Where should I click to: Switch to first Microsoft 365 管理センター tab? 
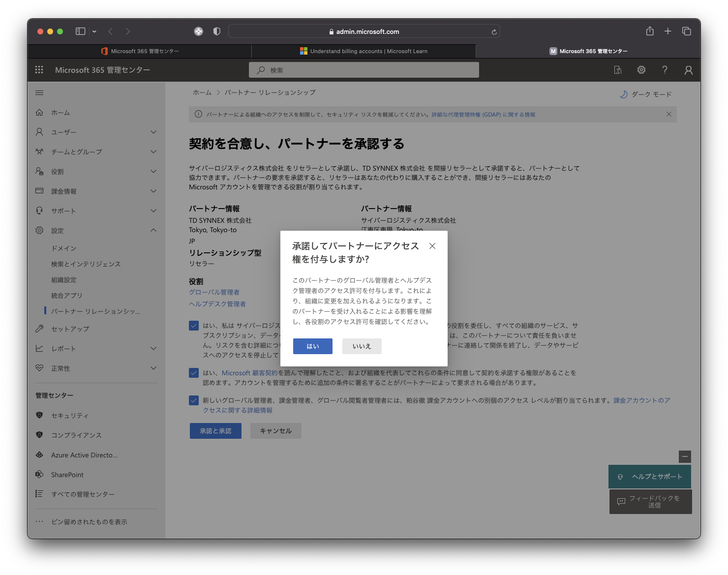coord(140,51)
